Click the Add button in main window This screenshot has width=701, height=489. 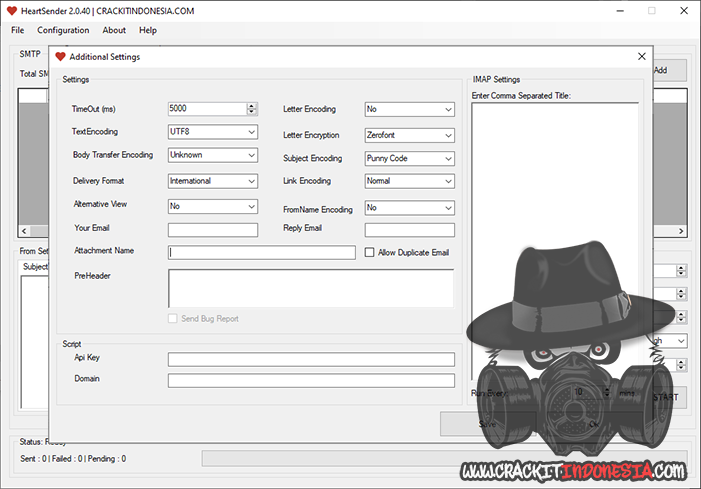click(x=670, y=70)
